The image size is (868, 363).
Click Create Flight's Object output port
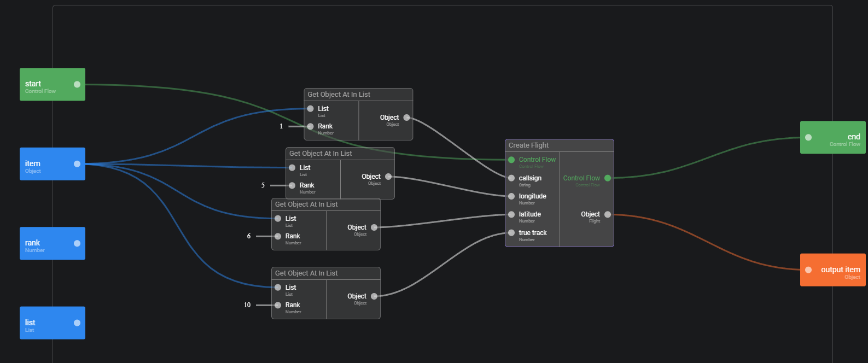(608, 214)
